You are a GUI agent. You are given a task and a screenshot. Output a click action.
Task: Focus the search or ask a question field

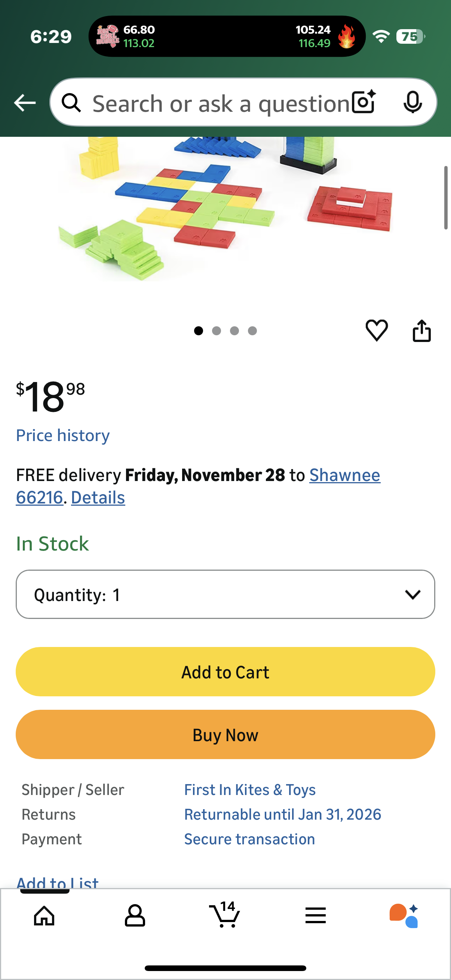click(x=221, y=104)
